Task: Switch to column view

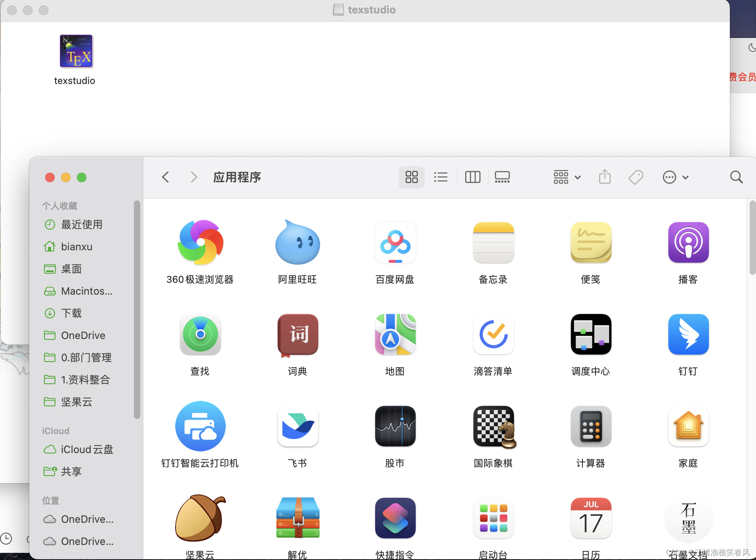Action: pos(472,177)
